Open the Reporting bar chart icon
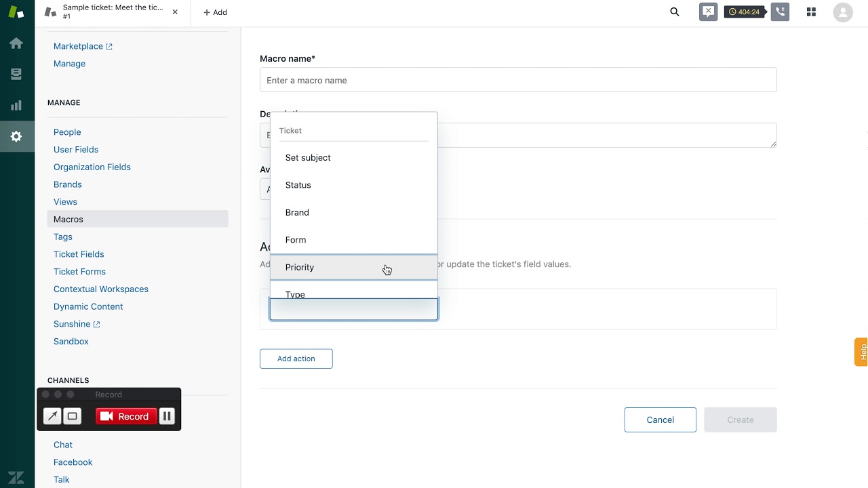 click(x=16, y=106)
